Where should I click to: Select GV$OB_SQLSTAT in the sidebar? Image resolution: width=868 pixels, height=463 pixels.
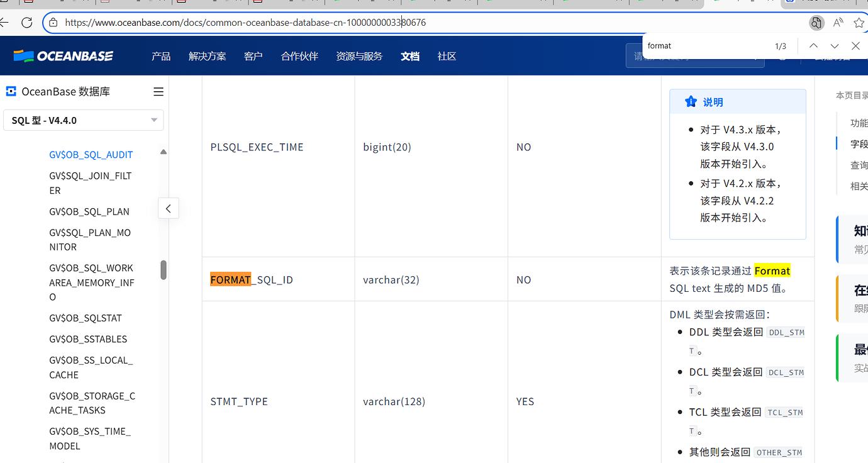click(x=86, y=318)
